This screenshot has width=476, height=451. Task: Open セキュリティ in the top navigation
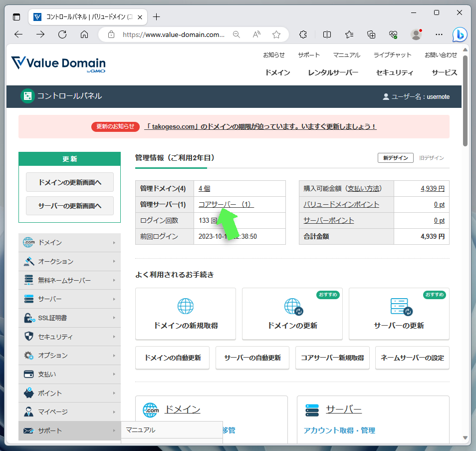(395, 72)
